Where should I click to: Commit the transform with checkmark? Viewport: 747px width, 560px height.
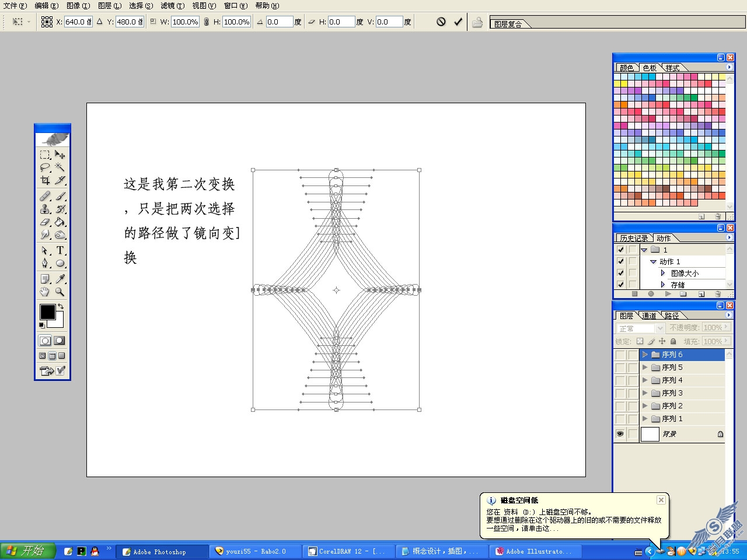point(458,22)
